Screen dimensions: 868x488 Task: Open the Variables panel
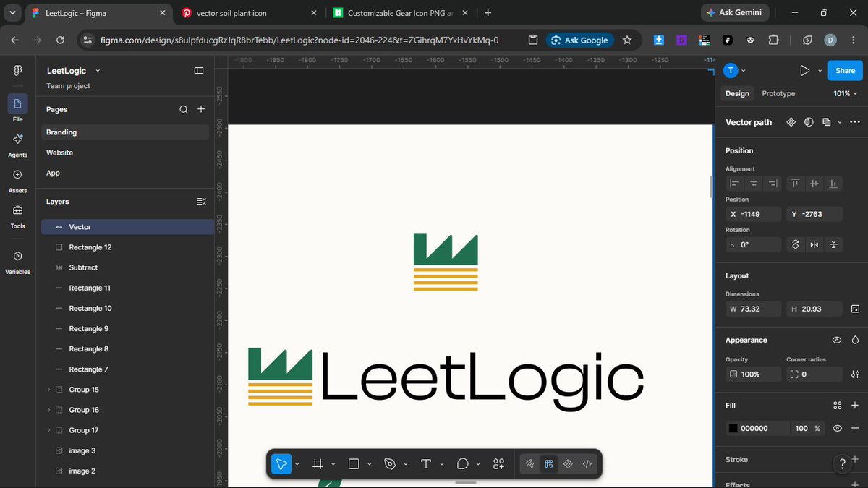tap(18, 262)
